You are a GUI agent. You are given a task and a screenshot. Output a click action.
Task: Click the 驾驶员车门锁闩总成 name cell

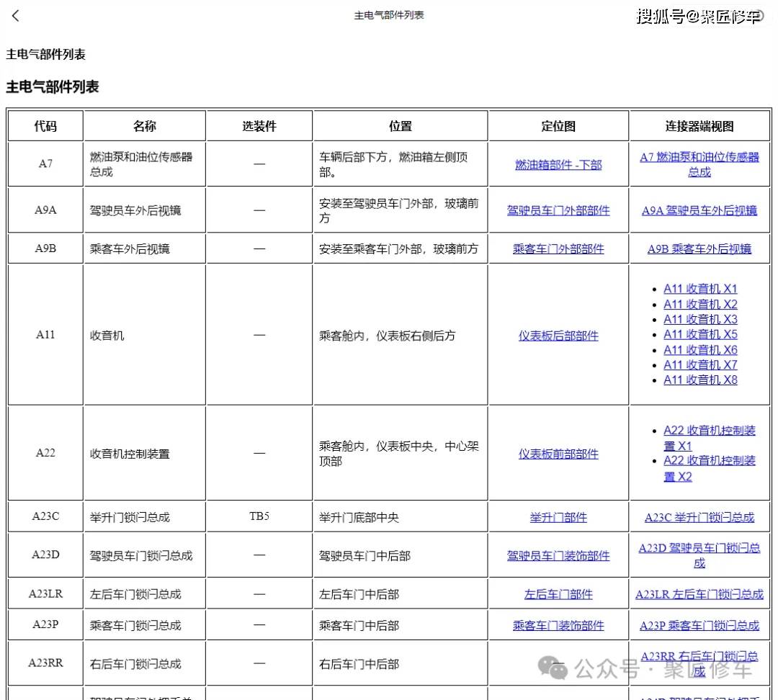[x=144, y=556]
